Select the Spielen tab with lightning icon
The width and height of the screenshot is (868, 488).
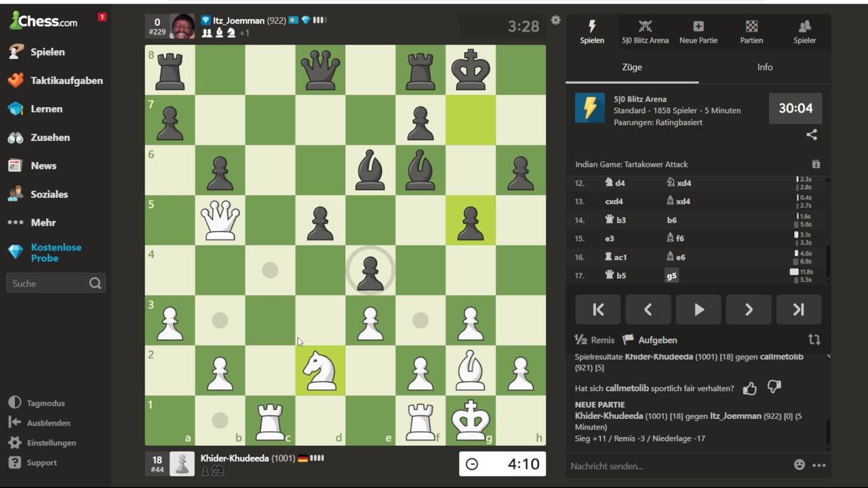click(x=592, y=32)
